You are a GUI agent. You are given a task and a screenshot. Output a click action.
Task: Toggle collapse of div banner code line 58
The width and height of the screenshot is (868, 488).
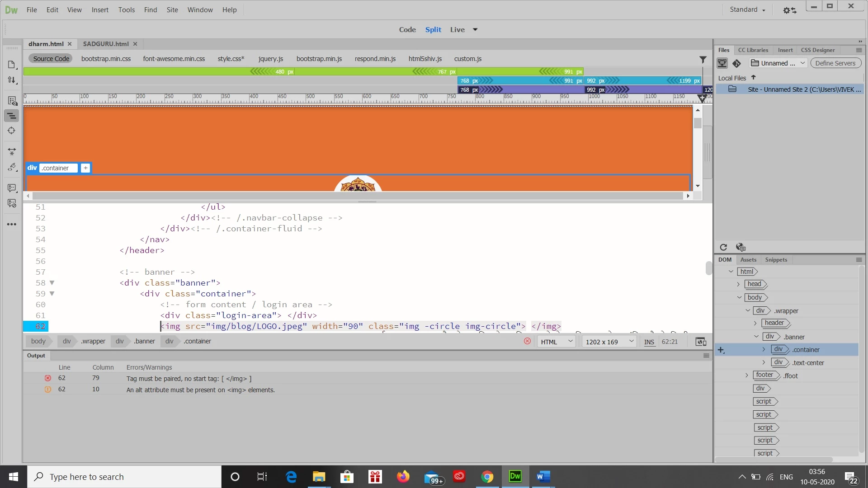coord(52,283)
